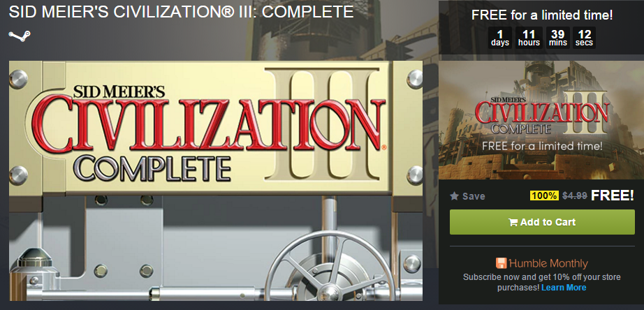Click the Humble Monthly floppy disk icon
Image resolution: width=644 pixels, height=310 pixels.
pos(501,263)
